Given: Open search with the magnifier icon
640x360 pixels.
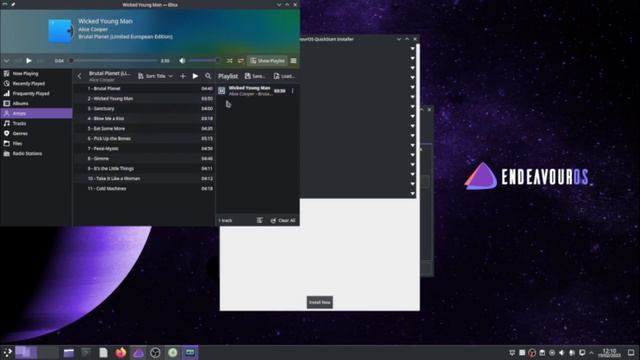Looking at the screenshot, I should [x=208, y=76].
